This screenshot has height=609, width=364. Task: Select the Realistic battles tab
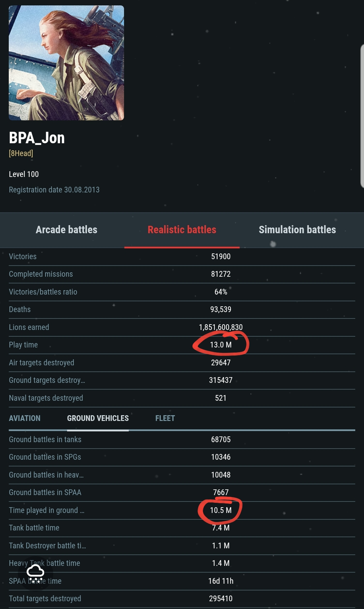tap(182, 230)
